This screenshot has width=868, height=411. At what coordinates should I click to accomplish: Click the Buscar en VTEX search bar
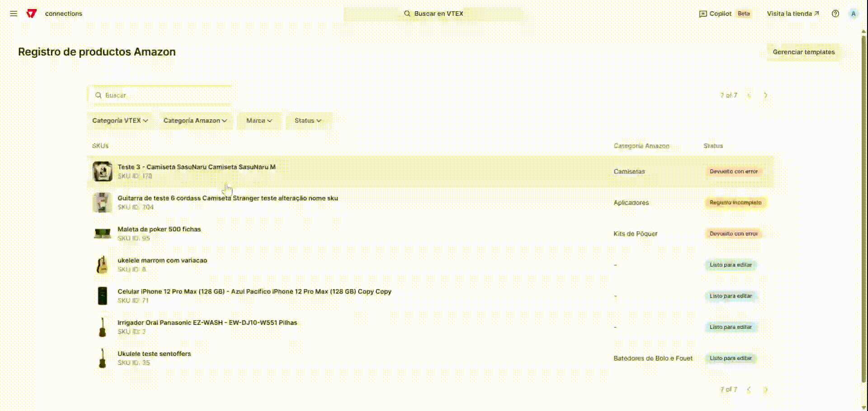pos(434,14)
